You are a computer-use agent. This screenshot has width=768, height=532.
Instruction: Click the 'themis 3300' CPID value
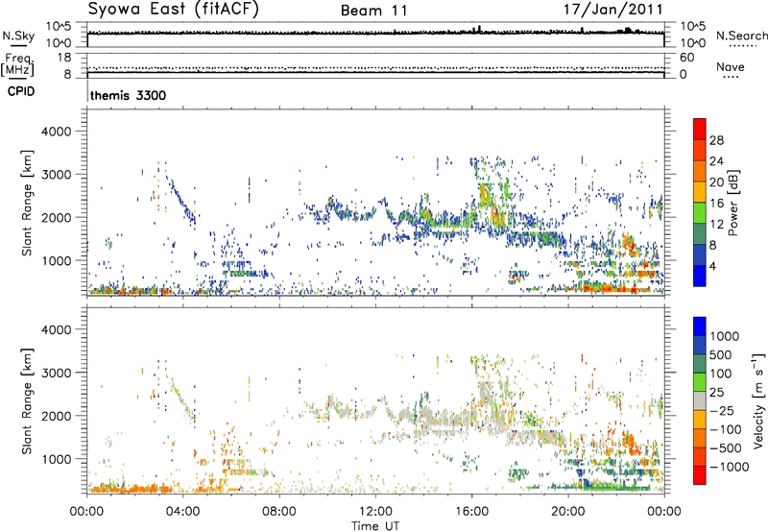pos(128,95)
